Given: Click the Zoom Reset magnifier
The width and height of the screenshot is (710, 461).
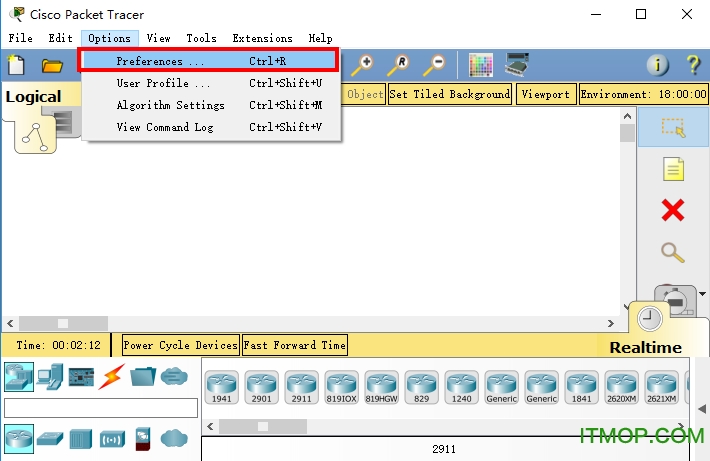Looking at the screenshot, I should pos(398,65).
